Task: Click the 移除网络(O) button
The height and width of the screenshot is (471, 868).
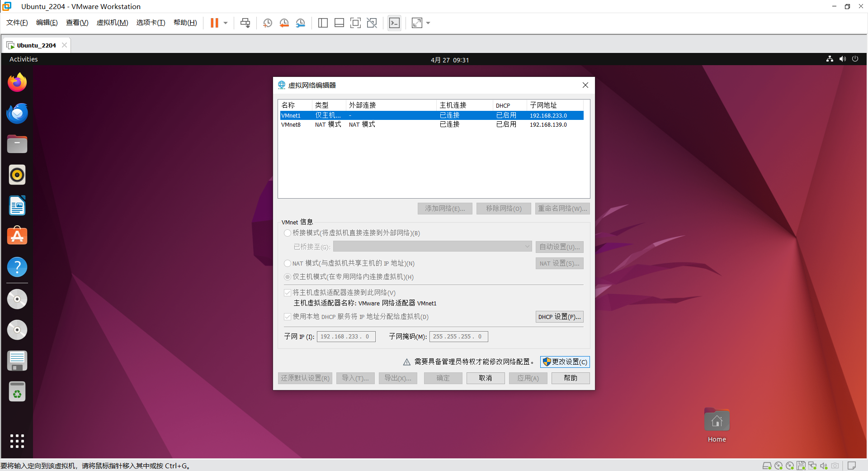Action: coord(504,209)
